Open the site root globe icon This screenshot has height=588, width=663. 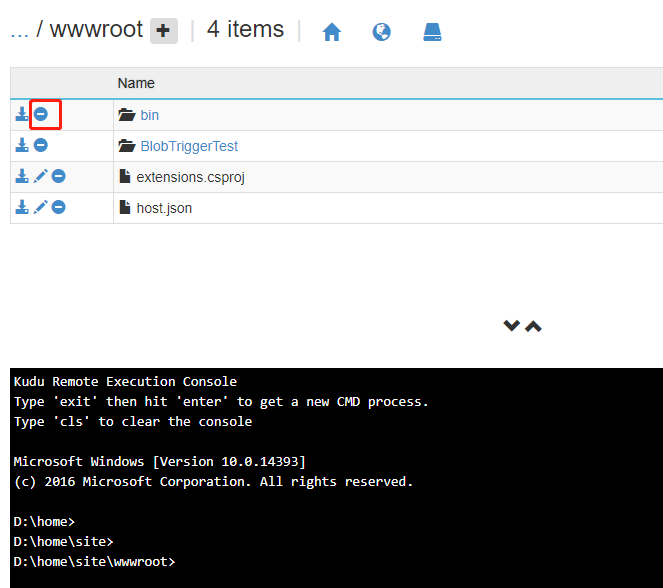pyautogui.click(x=381, y=32)
